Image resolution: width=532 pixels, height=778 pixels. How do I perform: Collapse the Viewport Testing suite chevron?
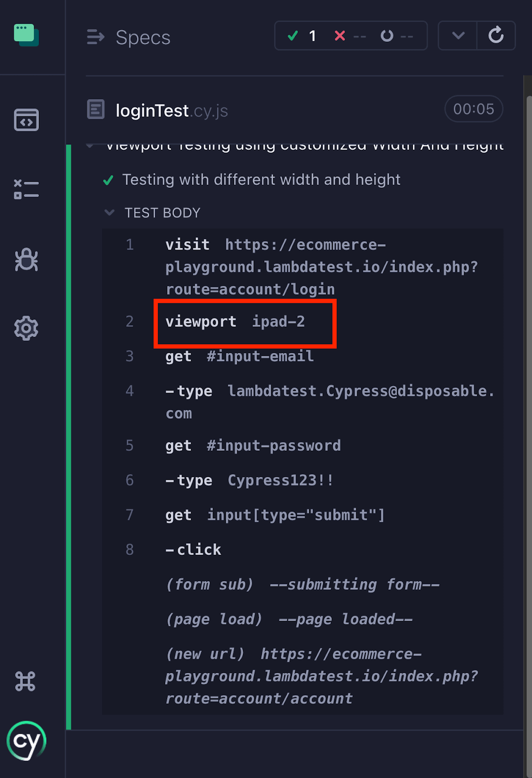coord(90,145)
